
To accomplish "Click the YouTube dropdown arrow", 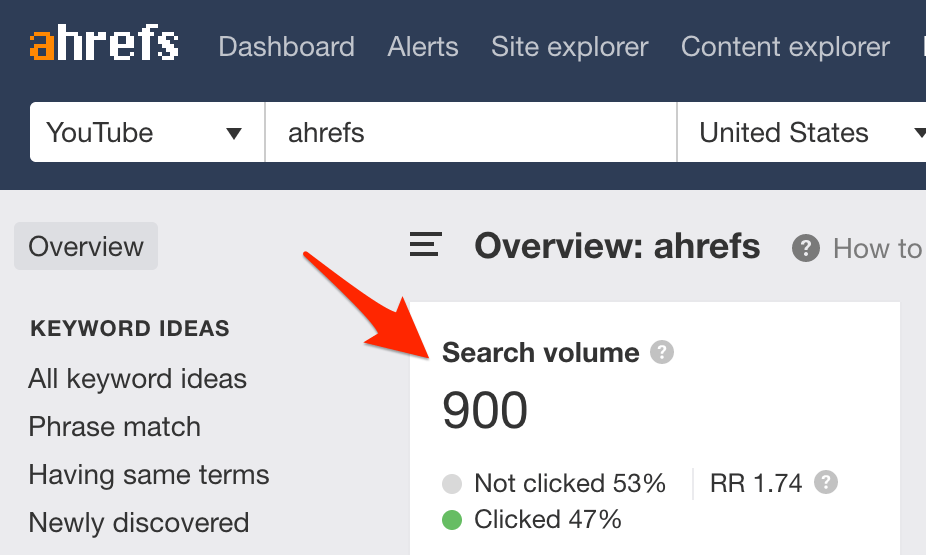I will click(x=234, y=133).
